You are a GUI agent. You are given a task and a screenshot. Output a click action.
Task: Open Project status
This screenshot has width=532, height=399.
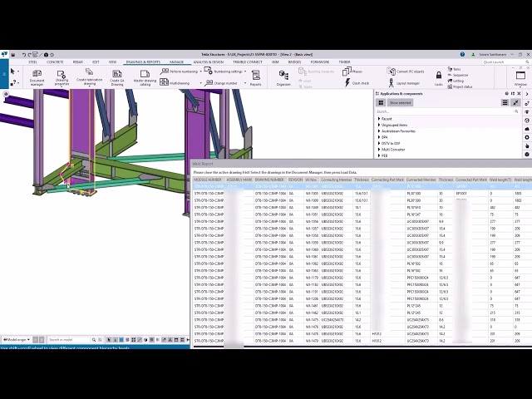pyautogui.click(x=460, y=86)
